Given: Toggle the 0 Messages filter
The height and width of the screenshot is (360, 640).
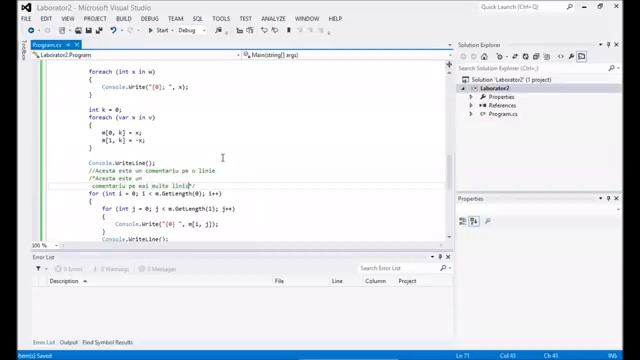Looking at the screenshot, I should 158,269.
